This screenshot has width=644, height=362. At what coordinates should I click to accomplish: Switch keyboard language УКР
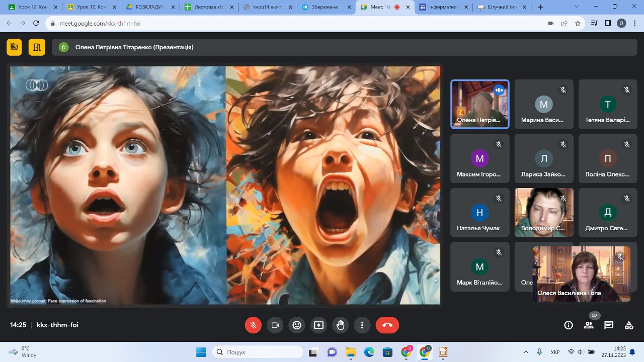coord(555,352)
